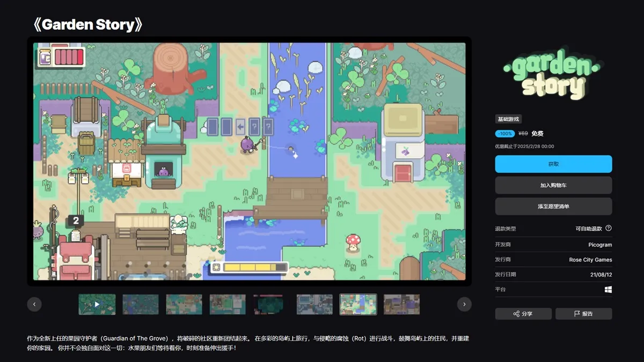Click the 优惠截止于2025/2/28 00:00 text
The image size is (644, 362).
pyautogui.click(x=524, y=146)
